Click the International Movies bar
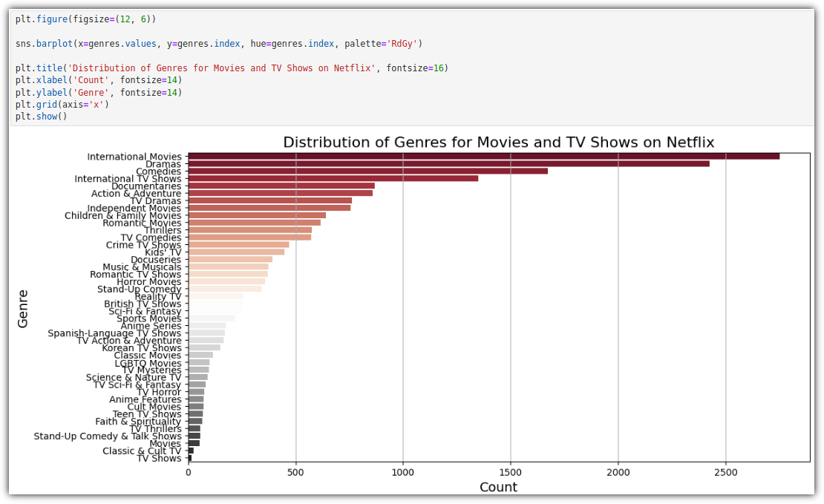 point(484,156)
